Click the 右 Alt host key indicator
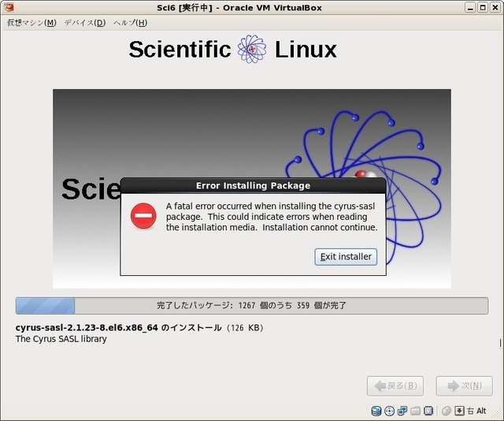504x421 pixels. (476, 411)
